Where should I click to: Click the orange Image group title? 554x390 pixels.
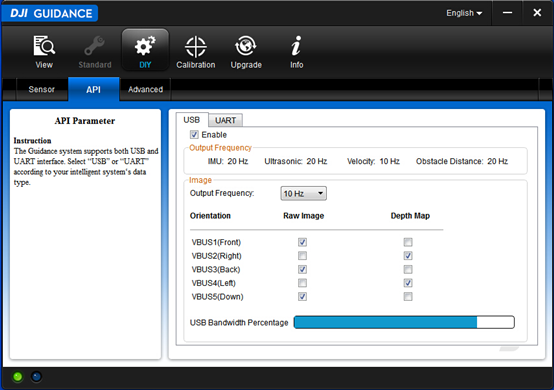point(200,180)
